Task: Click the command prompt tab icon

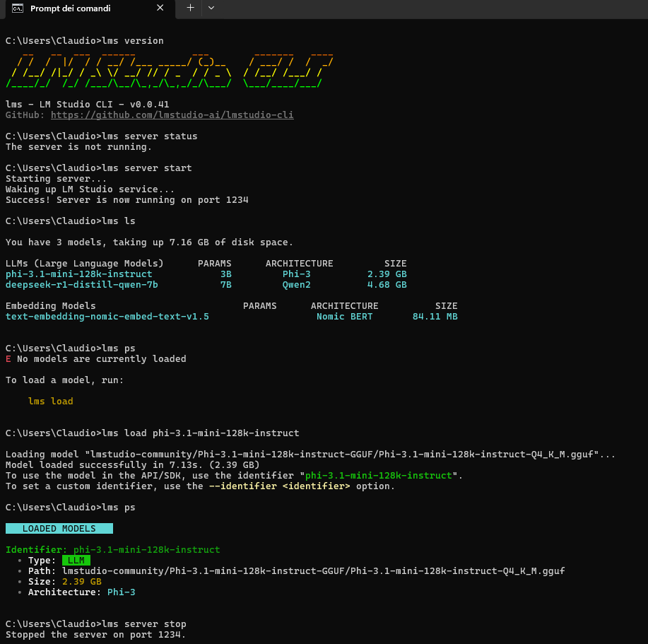Action: [18, 8]
